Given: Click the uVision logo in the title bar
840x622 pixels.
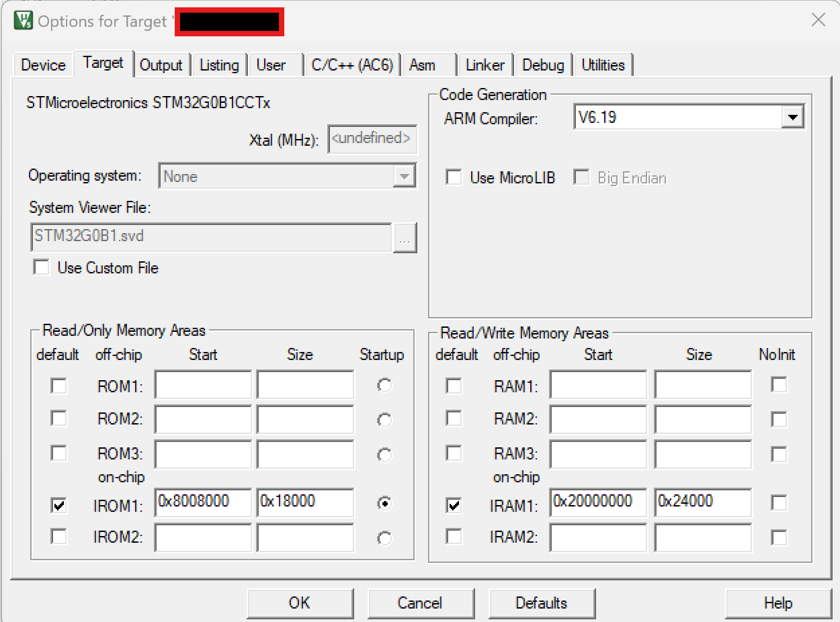Looking at the screenshot, I should point(22,21).
